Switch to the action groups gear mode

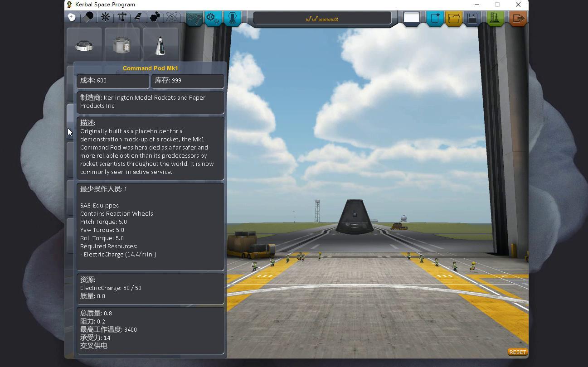[x=213, y=18]
